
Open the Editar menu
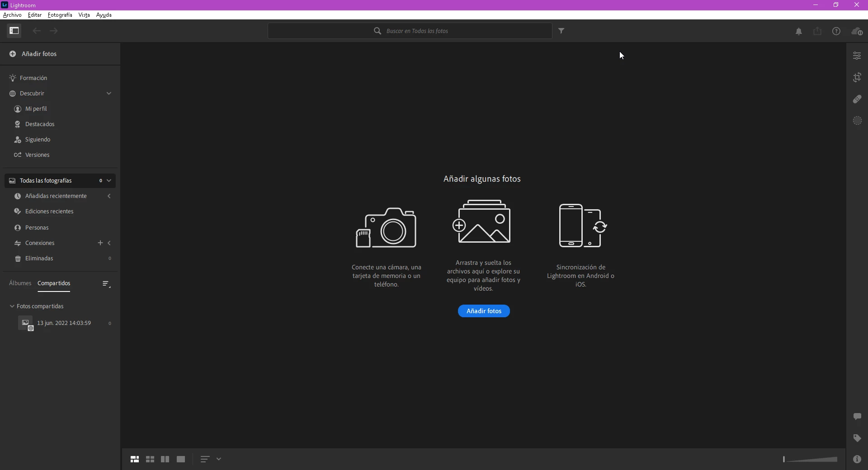coord(35,15)
